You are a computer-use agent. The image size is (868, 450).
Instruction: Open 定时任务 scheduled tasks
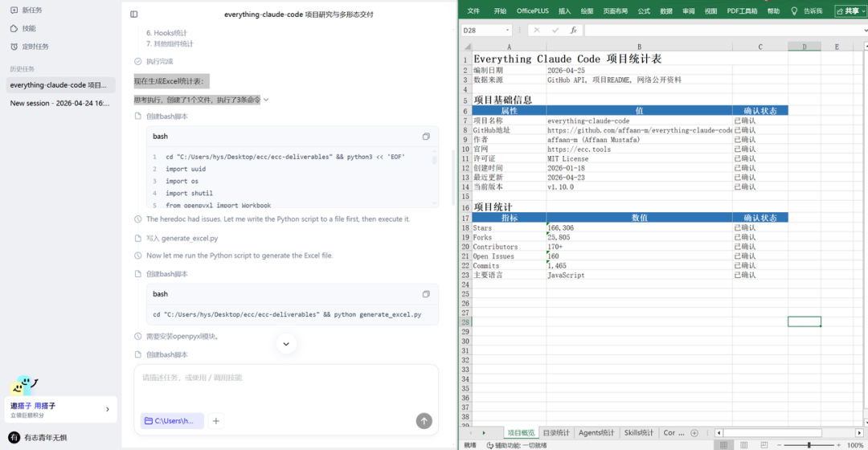pyautogui.click(x=30, y=47)
